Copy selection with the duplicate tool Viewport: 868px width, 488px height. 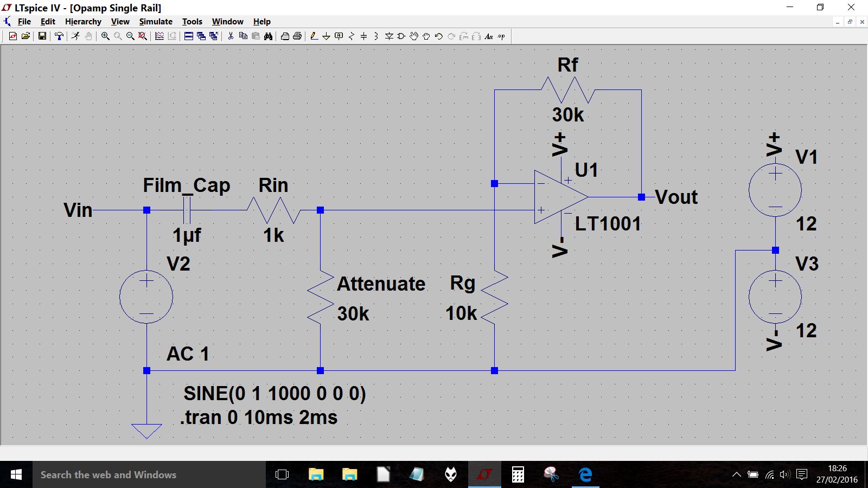coord(243,36)
